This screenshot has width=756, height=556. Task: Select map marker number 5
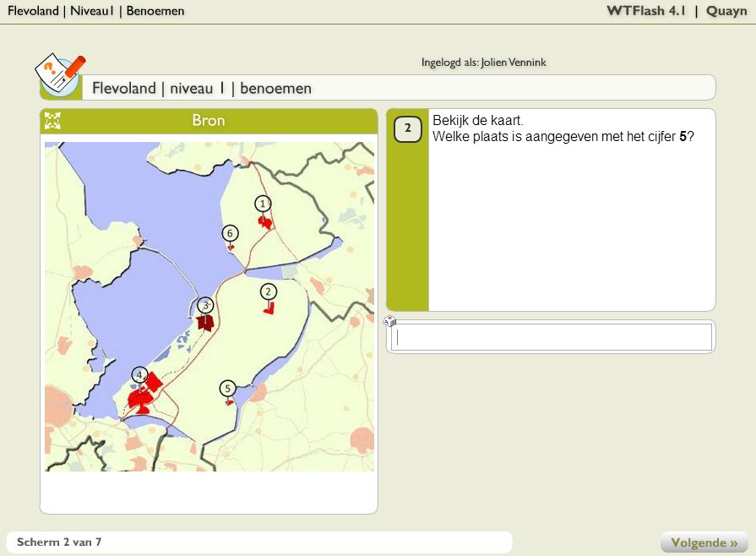click(x=227, y=389)
